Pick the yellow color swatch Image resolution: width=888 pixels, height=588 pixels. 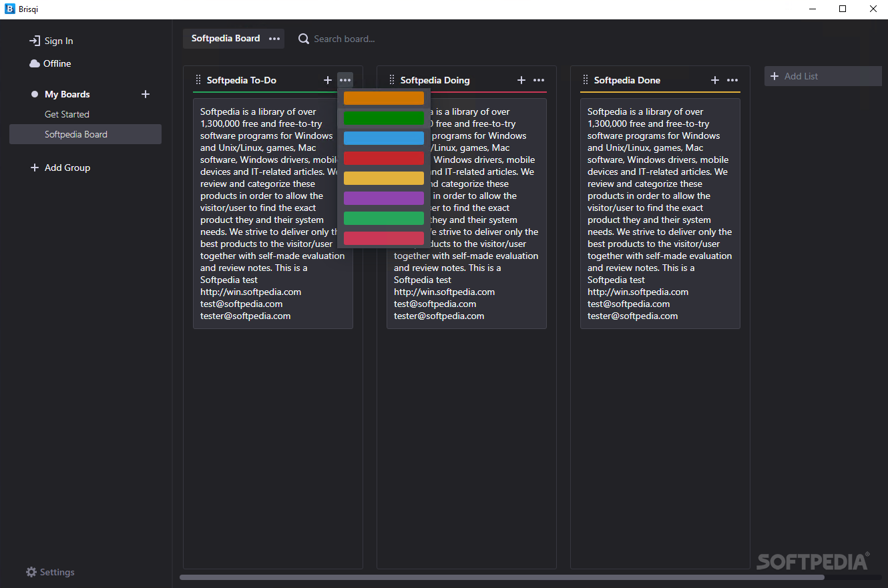[x=384, y=178]
